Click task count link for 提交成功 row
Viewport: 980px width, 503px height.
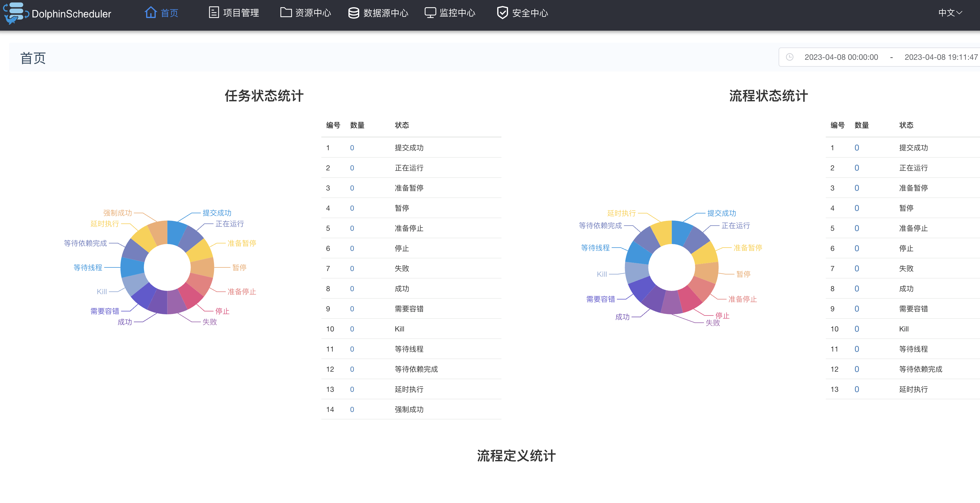[352, 148]
